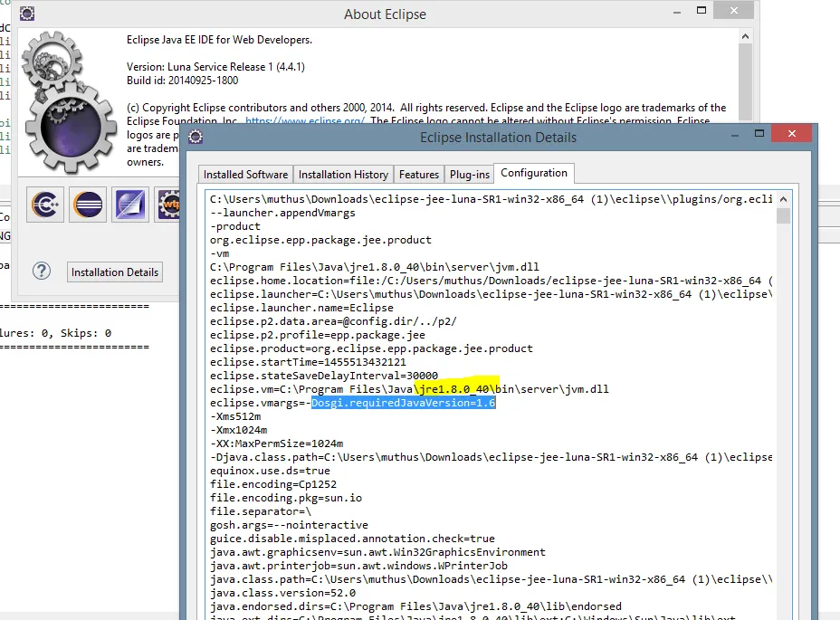This screenshot has height=620, width=840.
Task: Click the line 'eclipse.startTime=1455513432121'
Action: point(308,362)
